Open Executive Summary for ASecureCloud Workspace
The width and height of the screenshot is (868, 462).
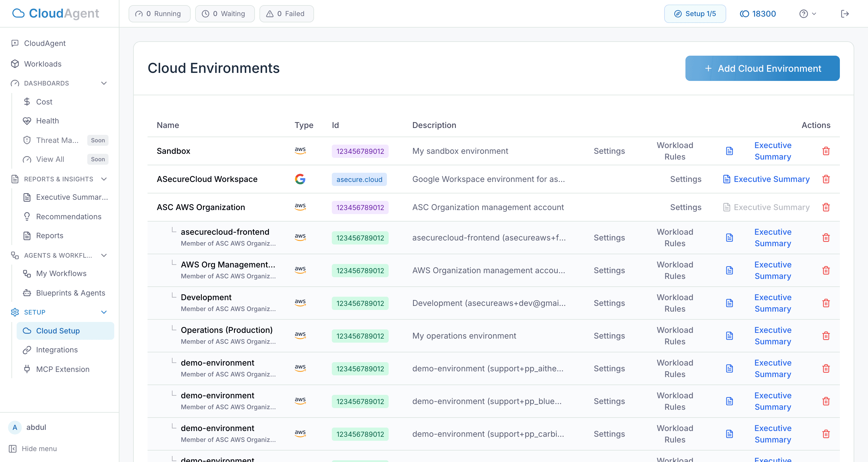[771, 179]
